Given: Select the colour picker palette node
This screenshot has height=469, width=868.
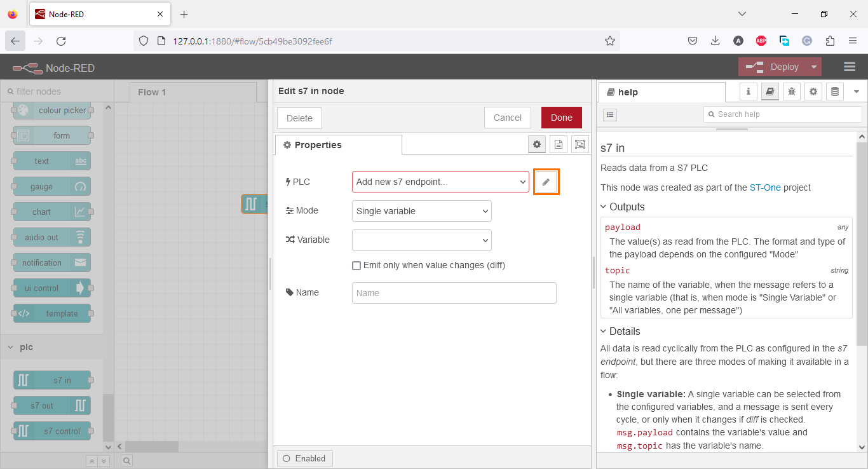Looking at the screenshot, I should pyautogui.click(x=52, y=110).
